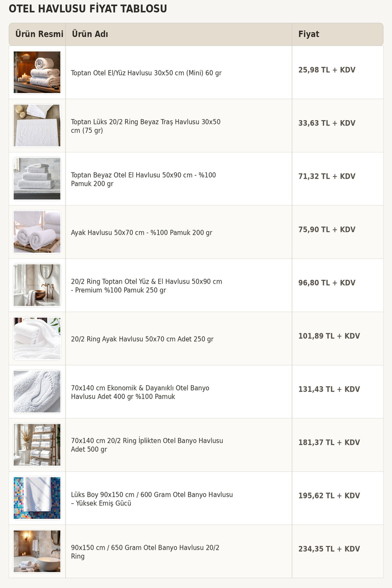Click the Ürün Resmi column header
The height and width of the screenshot is (588, 392).
click(39, 34)
